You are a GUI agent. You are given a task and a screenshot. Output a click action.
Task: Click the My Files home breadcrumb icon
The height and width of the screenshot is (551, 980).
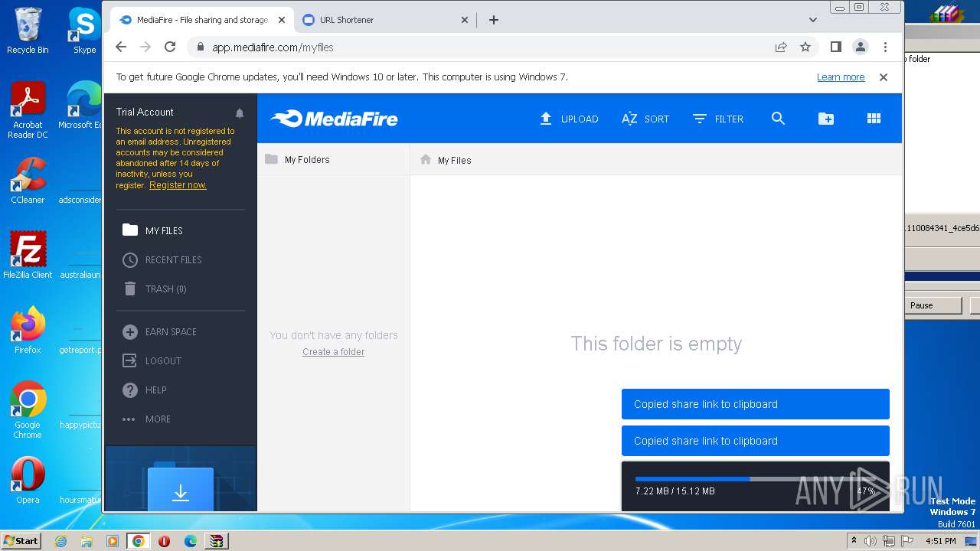coord(426,159)
